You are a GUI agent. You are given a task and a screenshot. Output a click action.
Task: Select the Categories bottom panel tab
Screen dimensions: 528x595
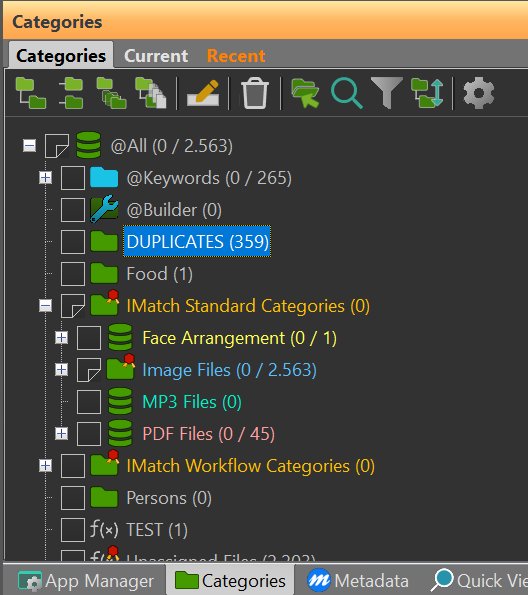[x=230, y=581]
